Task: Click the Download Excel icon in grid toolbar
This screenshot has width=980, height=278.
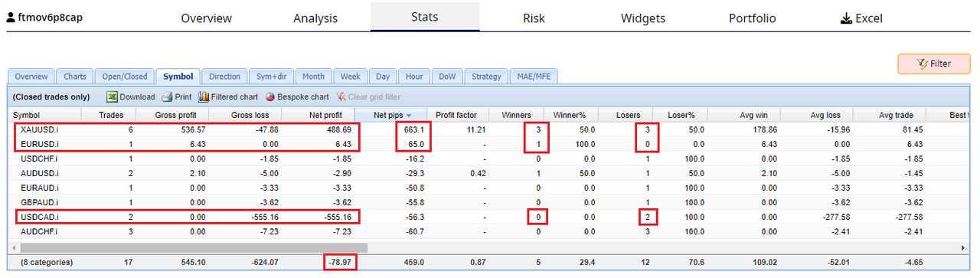Action: pos(111,97)
